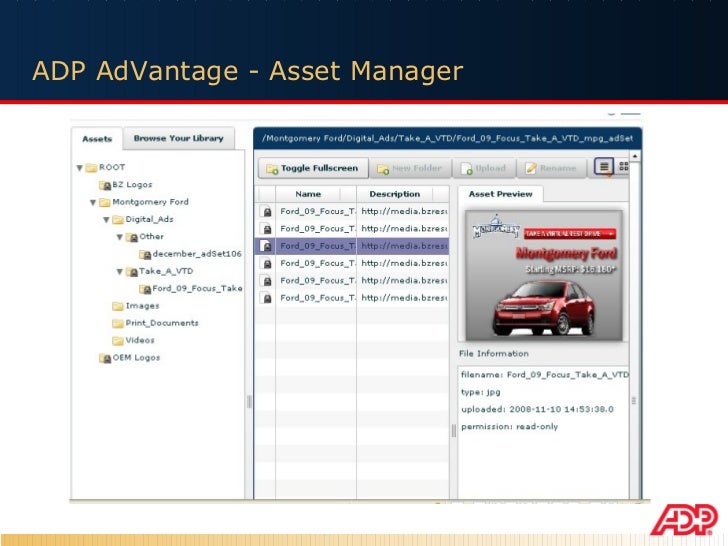Click the splitter handle beside the tree panel
Image resolution: width=728 pixels, height=546 pixels.
[249, 402]
